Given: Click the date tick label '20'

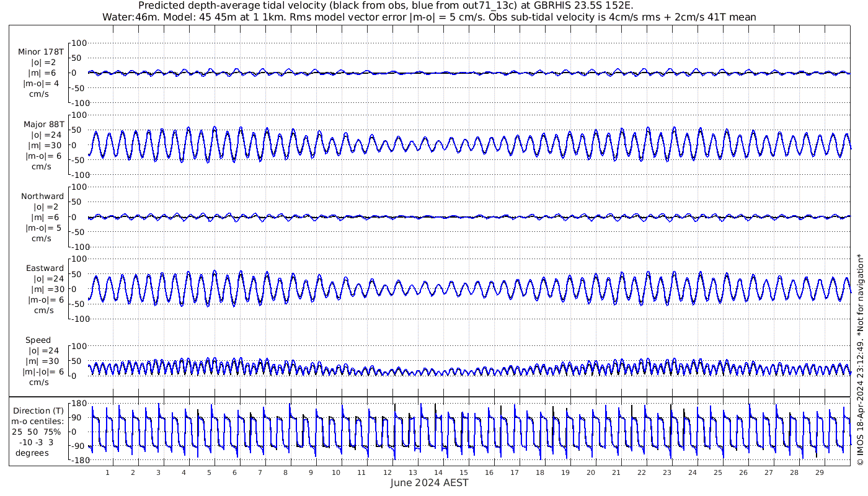Looking at the screenshot, I should (x=590, y=472).
